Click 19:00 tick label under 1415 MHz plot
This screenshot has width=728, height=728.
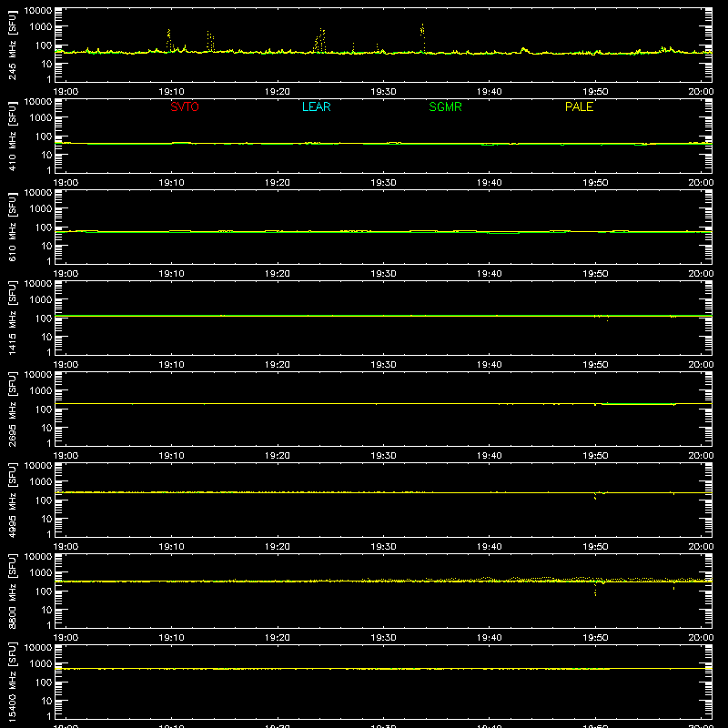click(66, 365)
